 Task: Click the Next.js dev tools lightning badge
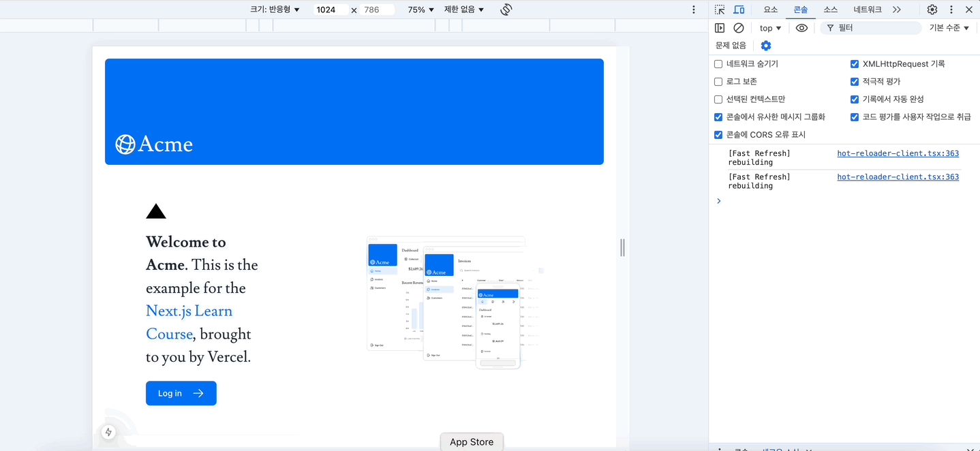(108, 432)
